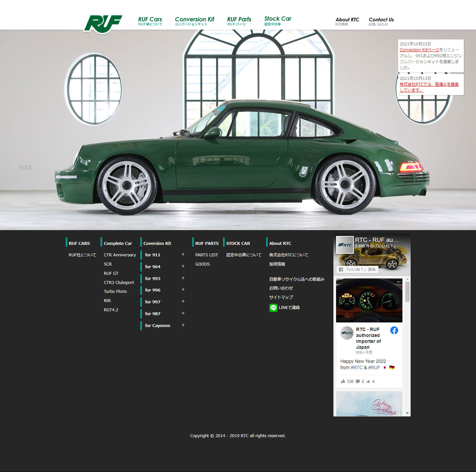The height and width of the screenshot is (472, 476).
Task: Open SCR car page link
Action: [108, 264]
